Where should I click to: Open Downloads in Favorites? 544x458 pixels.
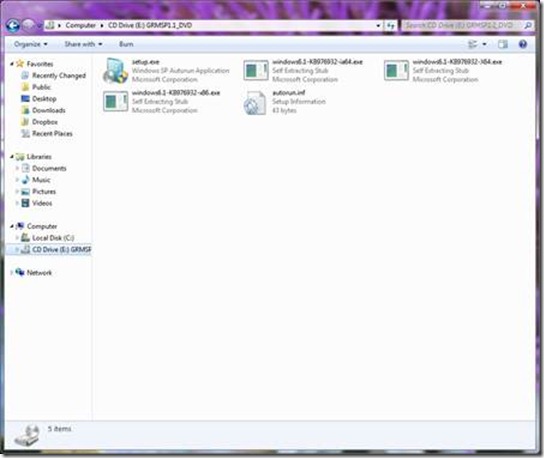[x=49, y=110]
